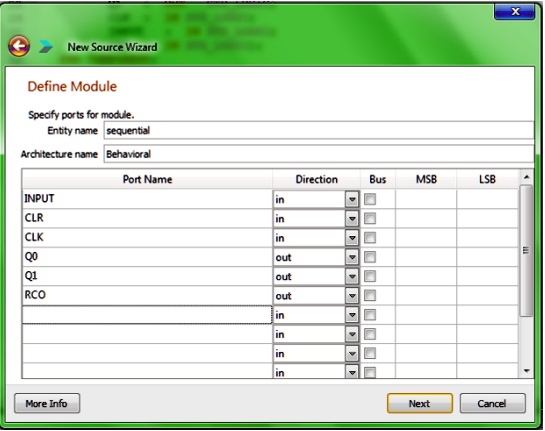Check the Bus box for RCO port

(370, 296)
